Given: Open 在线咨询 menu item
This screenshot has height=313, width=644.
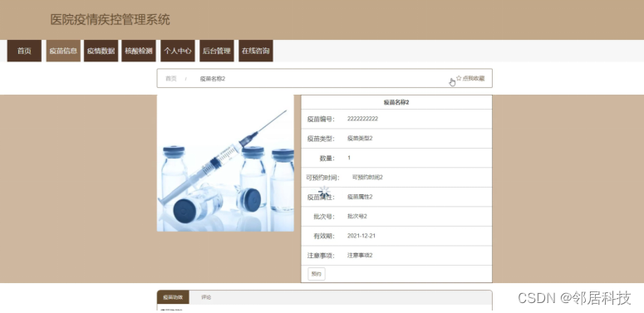Looking at the screenshot, I should tap(255, 51).
